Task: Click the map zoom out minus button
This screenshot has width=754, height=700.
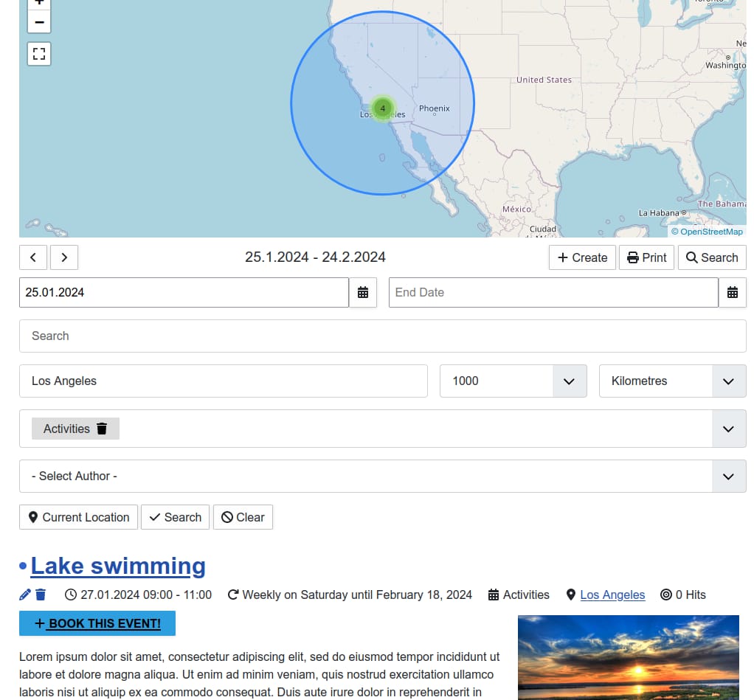Action: pyautogui.click(x=39, y=22)
